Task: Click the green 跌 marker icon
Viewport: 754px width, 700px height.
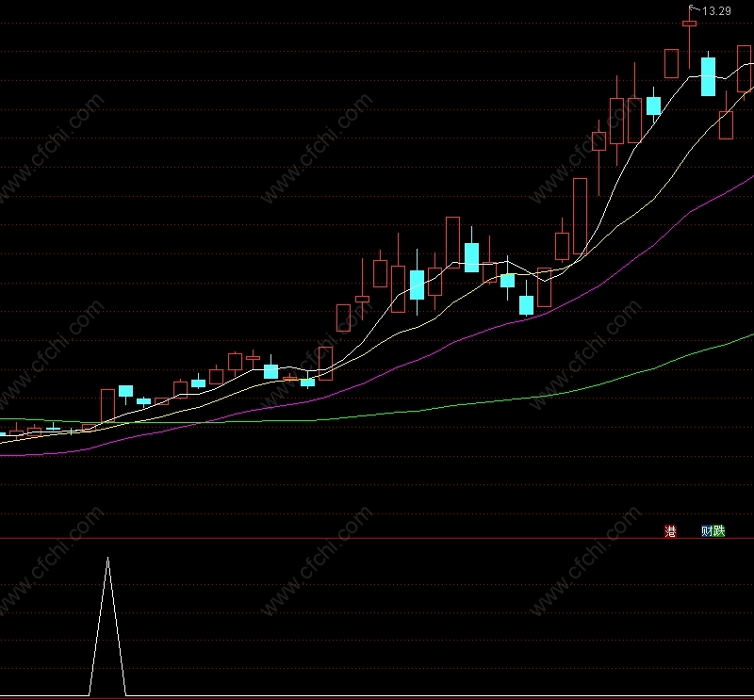Action: pyautogui.click(x=719, y=530)
